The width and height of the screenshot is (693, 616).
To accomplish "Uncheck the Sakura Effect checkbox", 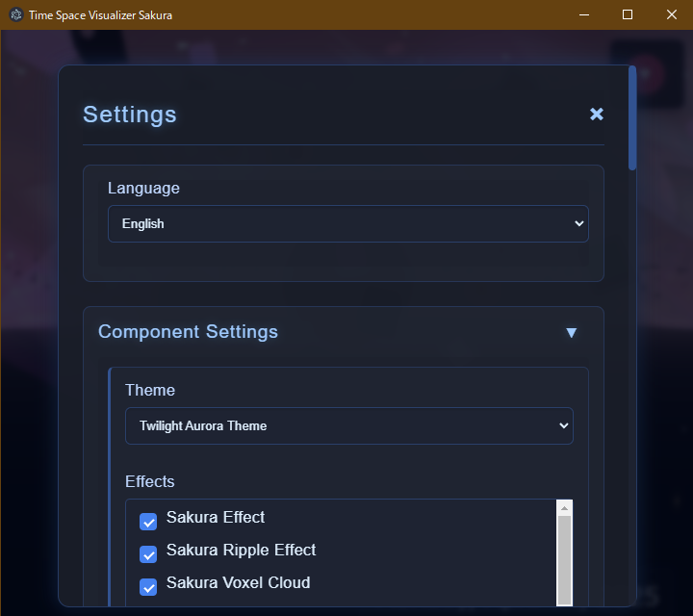I will [148, 522].
